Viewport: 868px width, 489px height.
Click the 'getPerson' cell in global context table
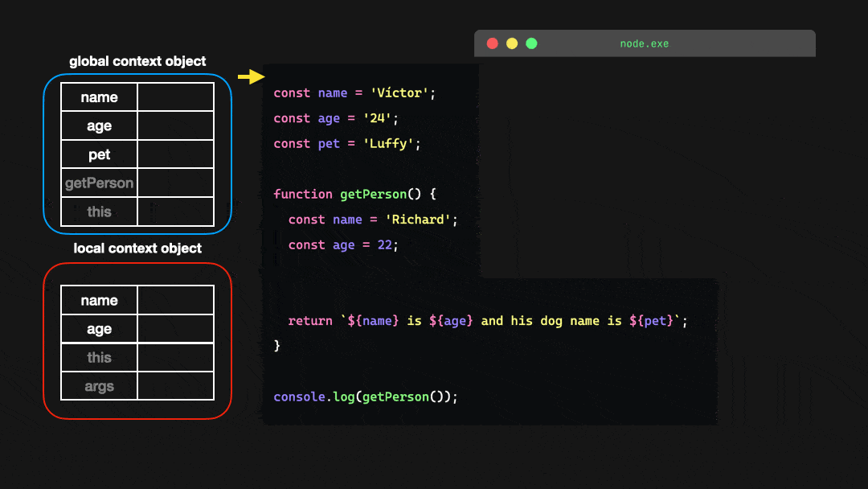pos(99,183)
